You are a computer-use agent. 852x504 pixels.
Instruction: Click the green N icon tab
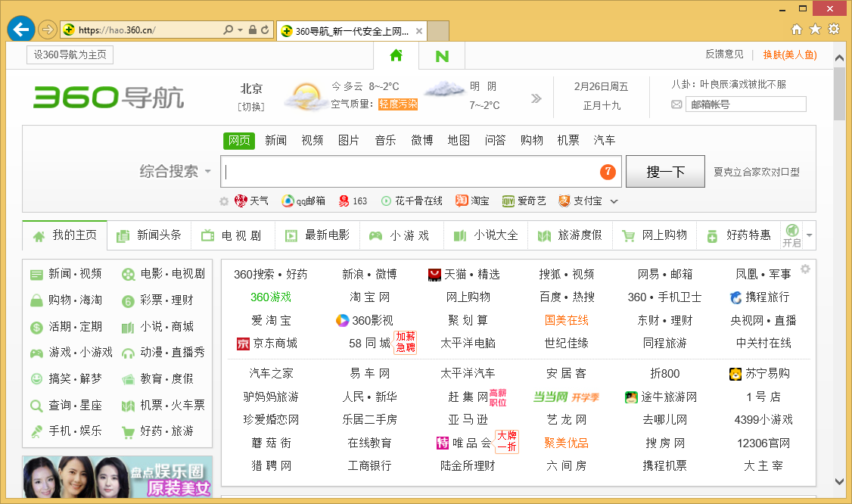tap(443, 56)
